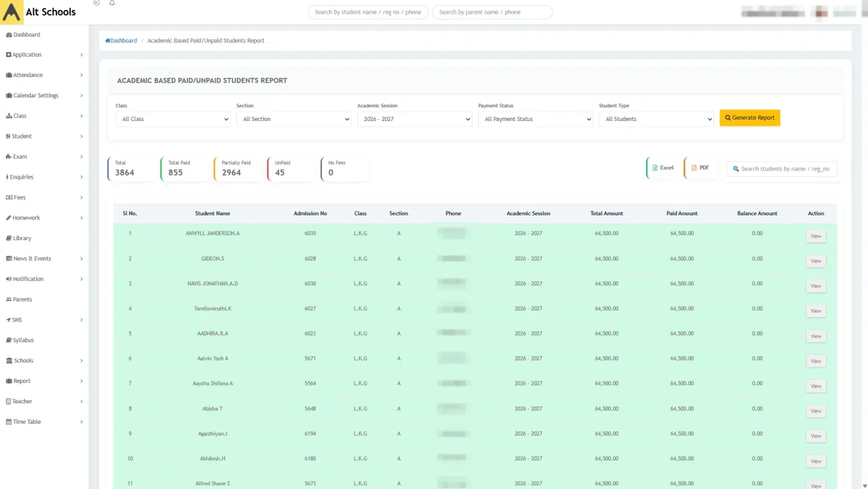Click the SMS paper-plane icon in sidebar
This screenshot has width=868, height=489.
coord(8,320)
